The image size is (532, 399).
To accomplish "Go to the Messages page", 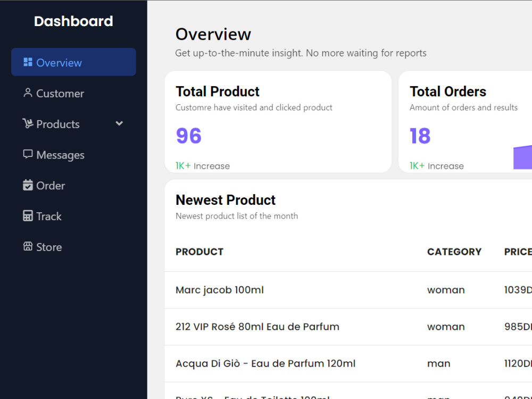I will pyautogui.click(x=73, y=155).
